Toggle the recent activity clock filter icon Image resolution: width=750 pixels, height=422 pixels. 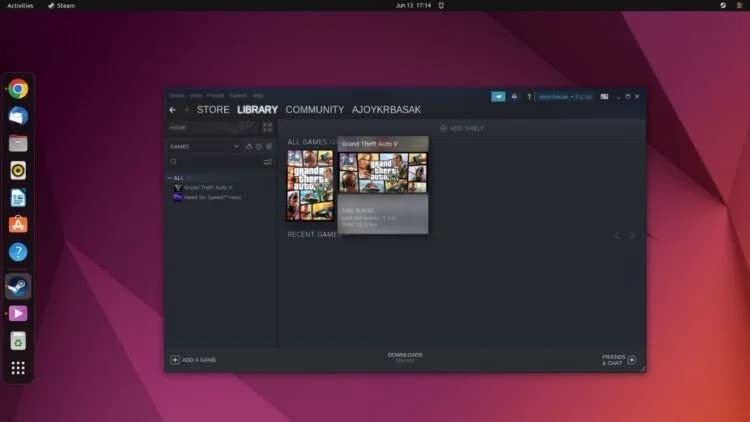[x=259, y=146]
